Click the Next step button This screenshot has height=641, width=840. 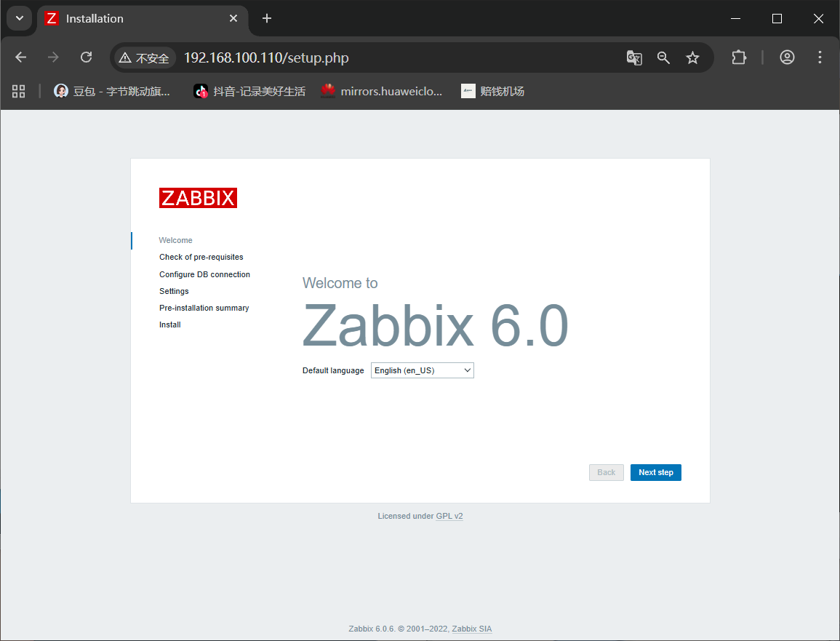tap(656, 472)
